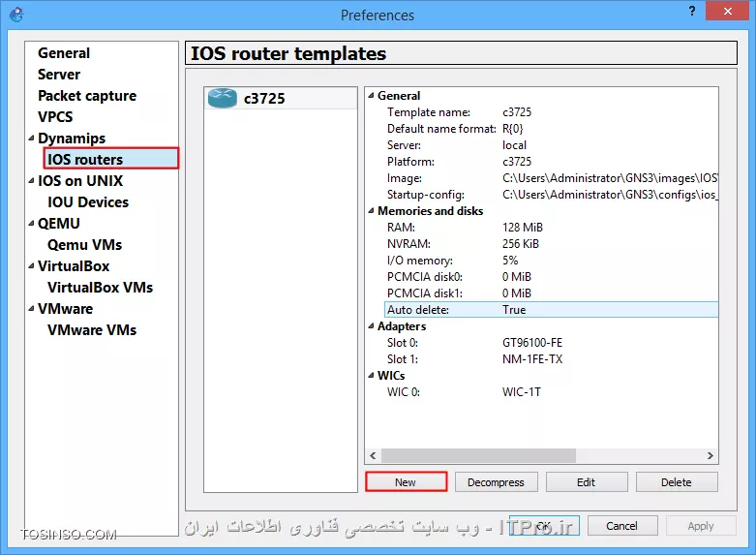Click the Default name format R{0} value
This screenshot has width=756, height=555.
click(x=512, y=129)
